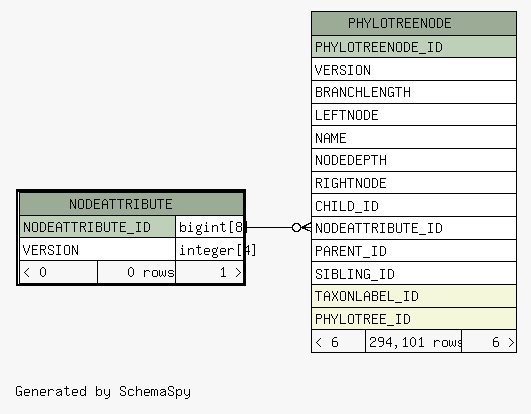Select the RIGHTNODE column row

coord(414,183)
